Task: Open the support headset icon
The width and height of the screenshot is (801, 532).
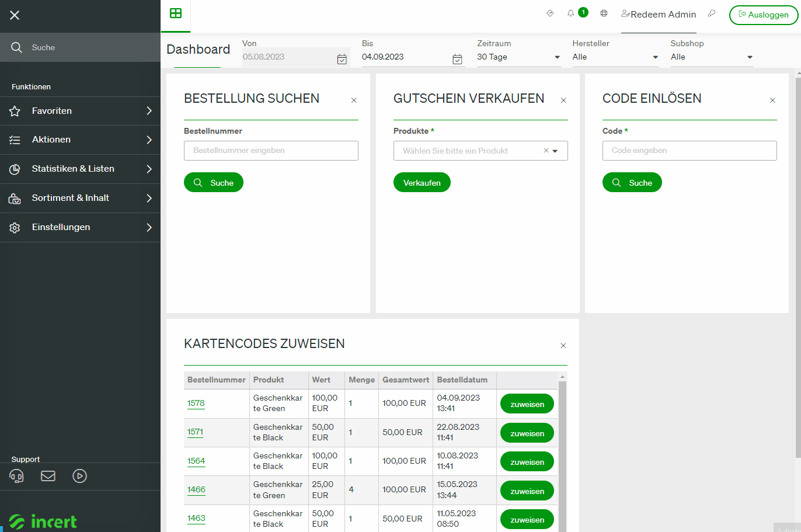Action: tap(16, 476)
